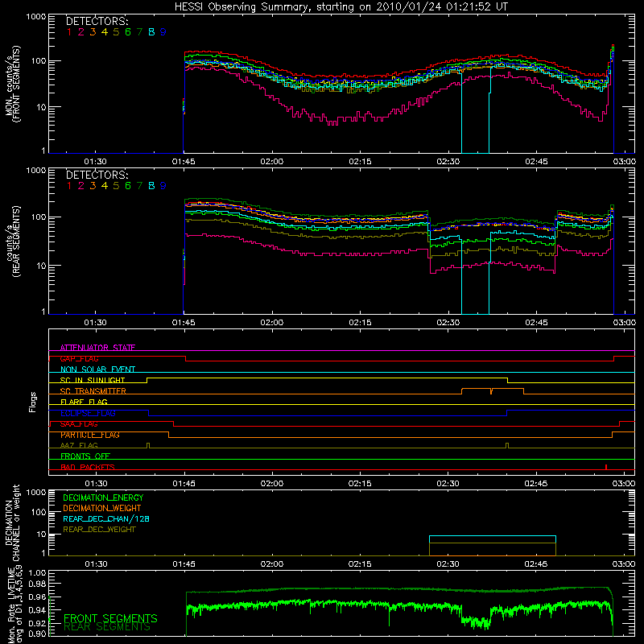The width and height of the screenshot is (644, 644).
Task: Select detector 7 legend number in rear segments plot
Action: (139, 186)
